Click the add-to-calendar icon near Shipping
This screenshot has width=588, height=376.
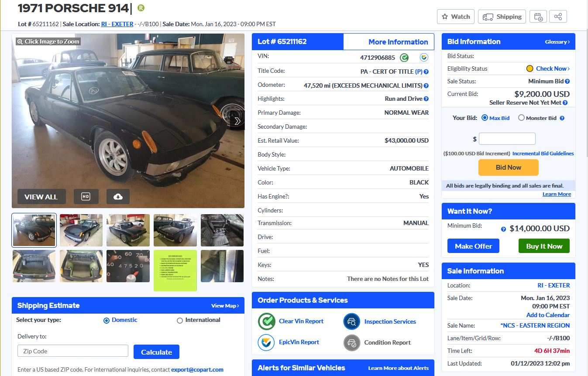(x=539, y=17)
